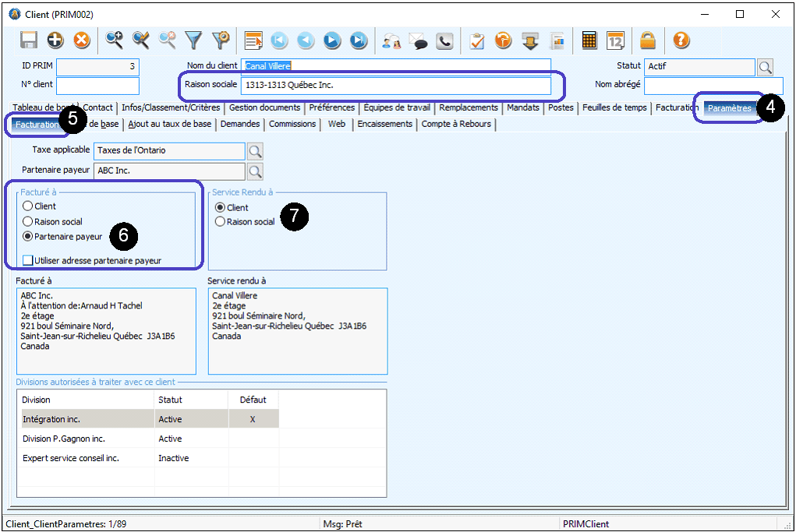Open lookup for Taxe applicable

[x=255, y=150]
